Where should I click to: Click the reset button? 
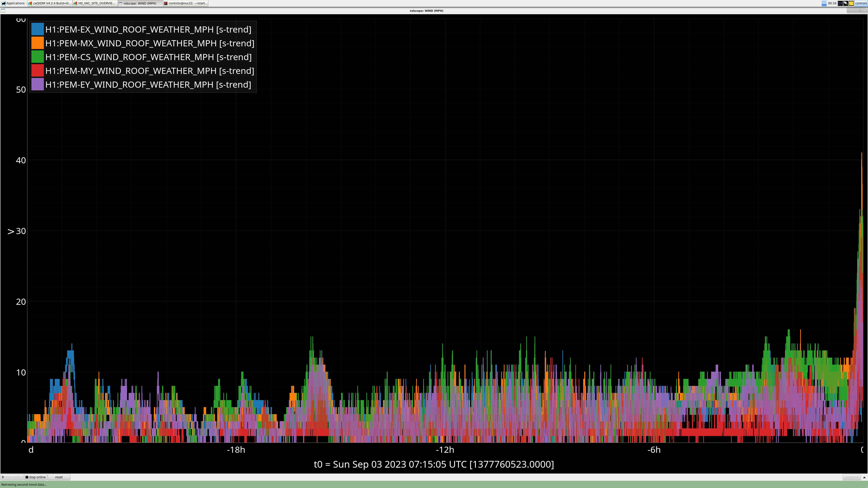pyautogui.click(x=59, y=477)
